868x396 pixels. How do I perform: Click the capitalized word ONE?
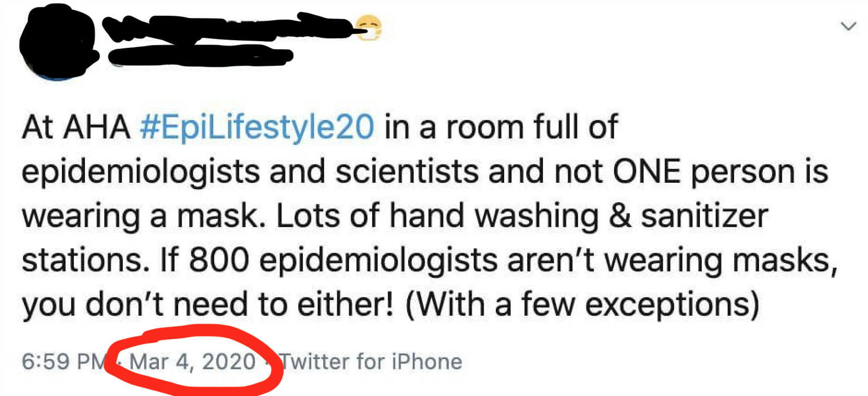tap(646, 172)
